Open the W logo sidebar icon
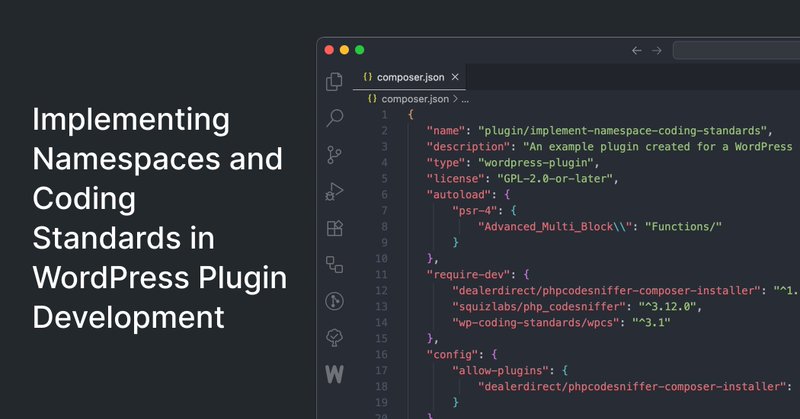 click(334, 374)
